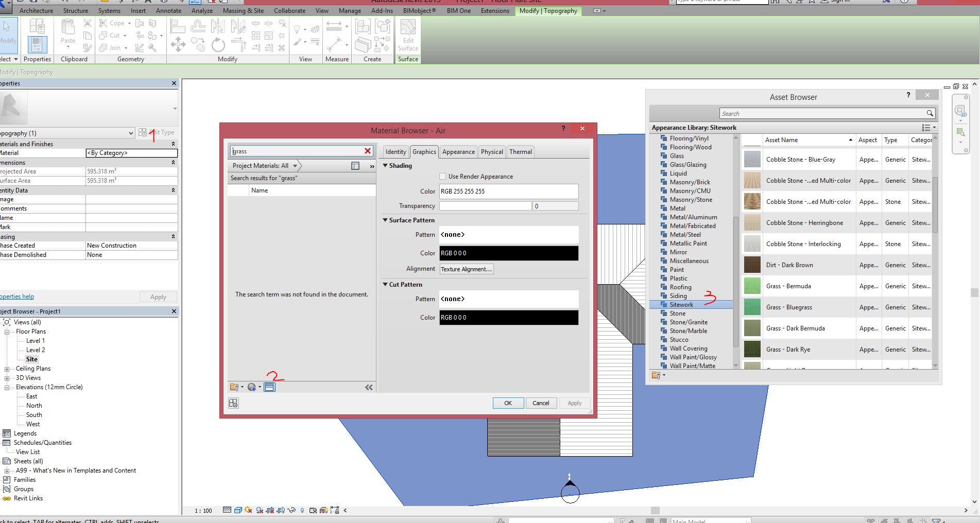The width and height of the screenshot is (980, 523).
Task: Click the Crop View icon in view bar
Action: point(270,510)
